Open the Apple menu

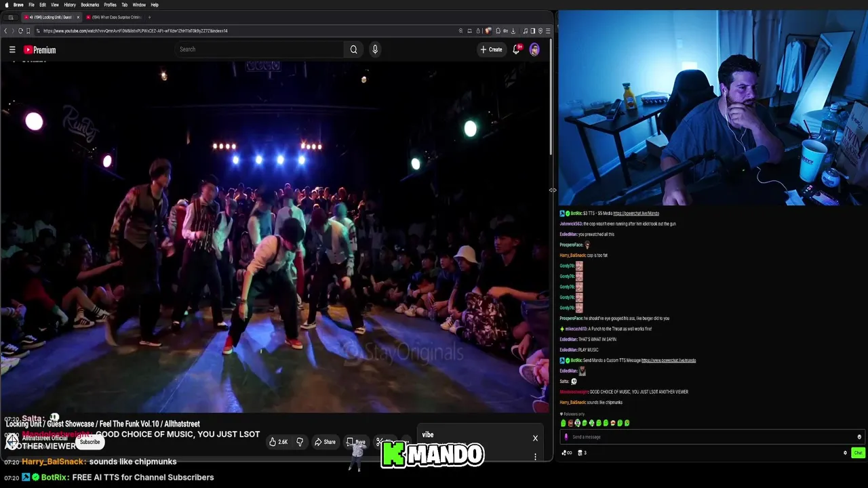coord(6,5)
